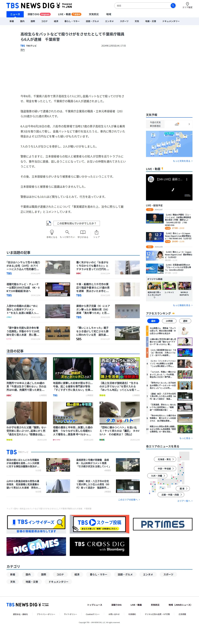Click the PR TIMES banner
Image resolution: width=199 pixels, height=644 pixels.
(163, 524)
